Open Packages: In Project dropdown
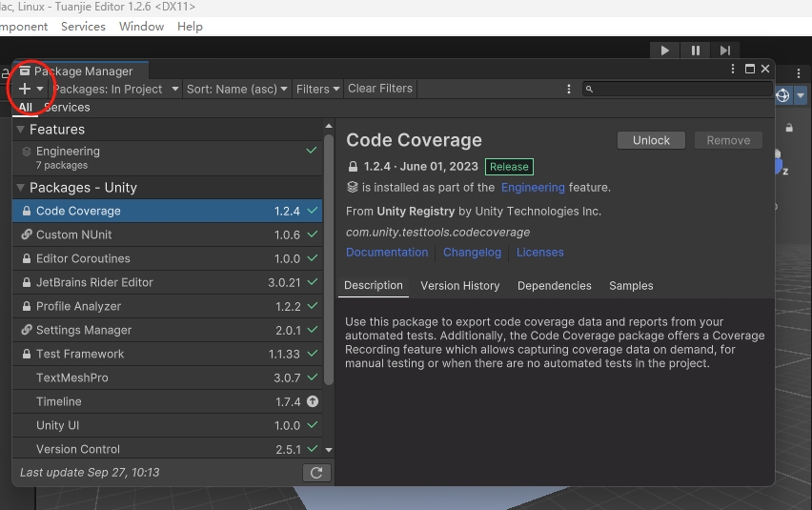 pyautogui.click(x=116, y=89)
